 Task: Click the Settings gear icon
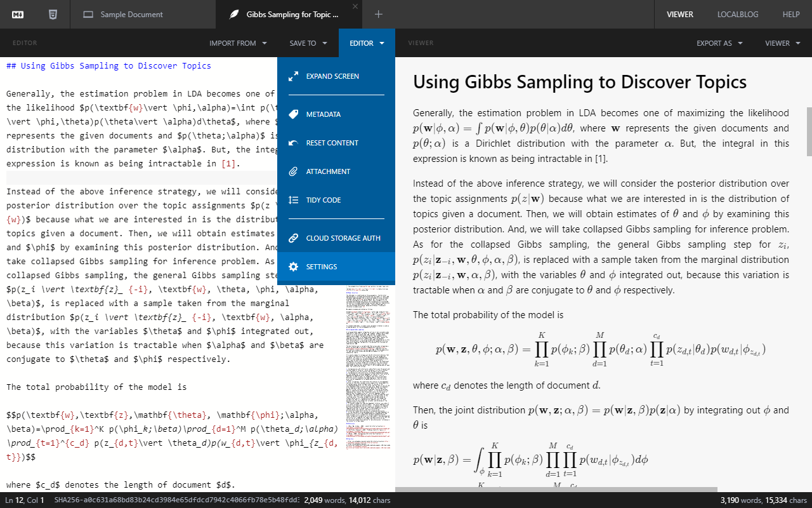click(293, 267)
